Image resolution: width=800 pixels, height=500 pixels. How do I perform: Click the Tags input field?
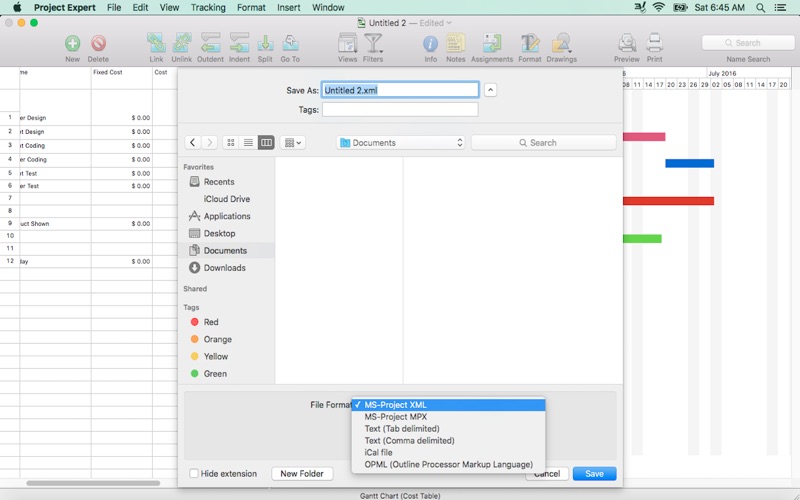(x=400, y=110)
